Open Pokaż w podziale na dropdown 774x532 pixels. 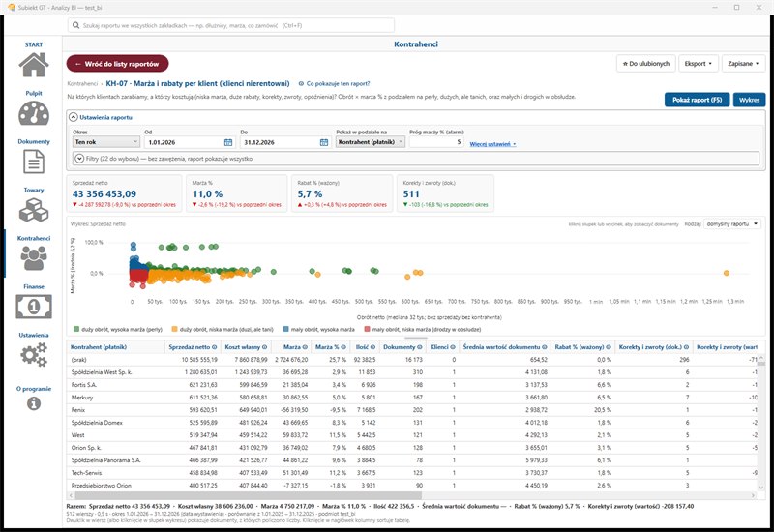371,142
